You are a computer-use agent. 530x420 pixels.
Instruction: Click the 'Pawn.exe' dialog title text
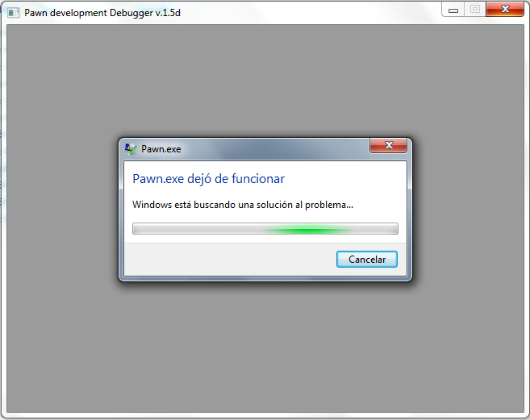point(161,149)
